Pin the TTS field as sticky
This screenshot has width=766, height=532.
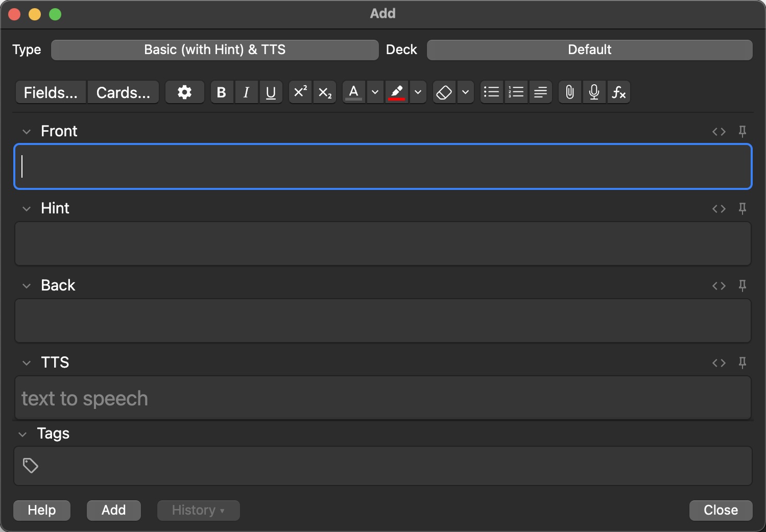pos(743,362)
